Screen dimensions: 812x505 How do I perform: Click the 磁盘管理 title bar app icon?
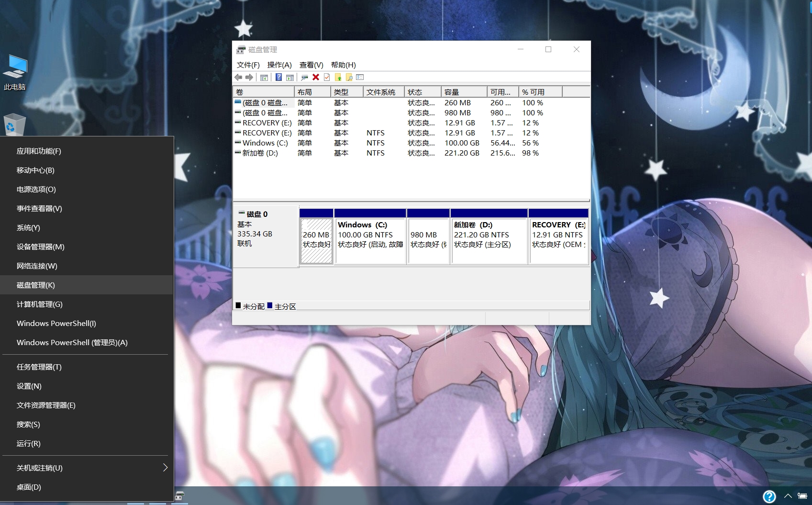[x=241, y=50]
